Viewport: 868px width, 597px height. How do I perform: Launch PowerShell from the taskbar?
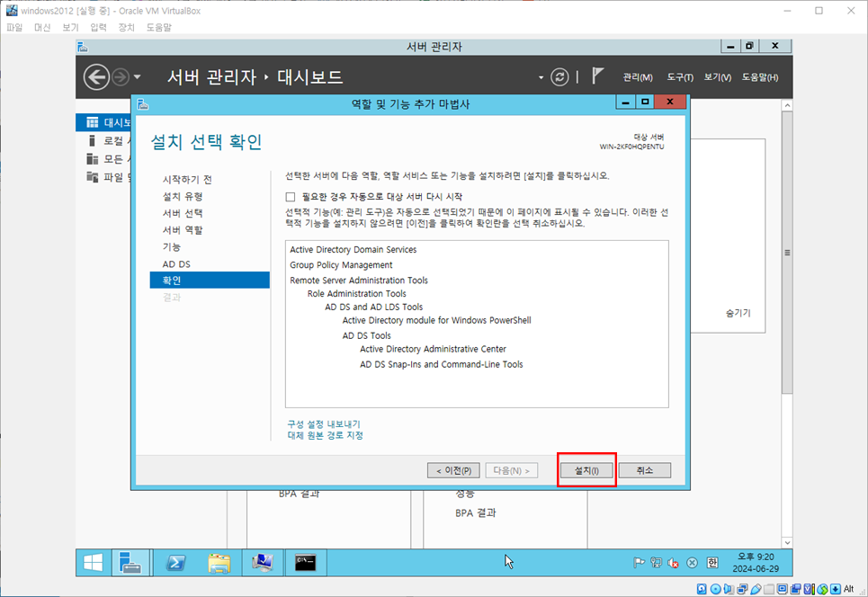tap(176, 563)
